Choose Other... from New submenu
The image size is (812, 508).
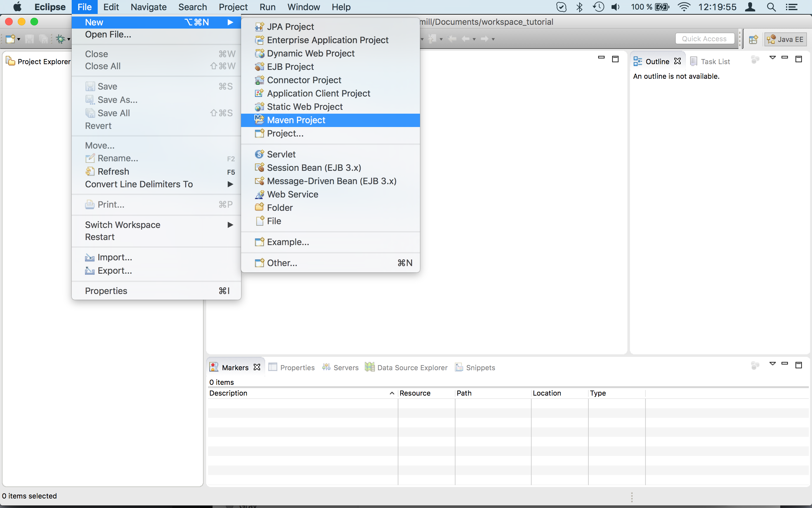(x=330, y=263)
